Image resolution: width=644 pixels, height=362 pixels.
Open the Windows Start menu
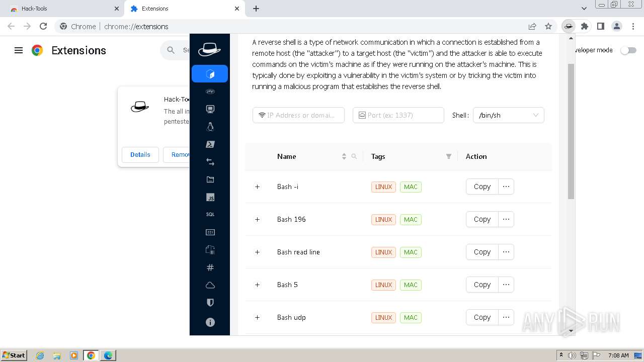tap(14, 355)
